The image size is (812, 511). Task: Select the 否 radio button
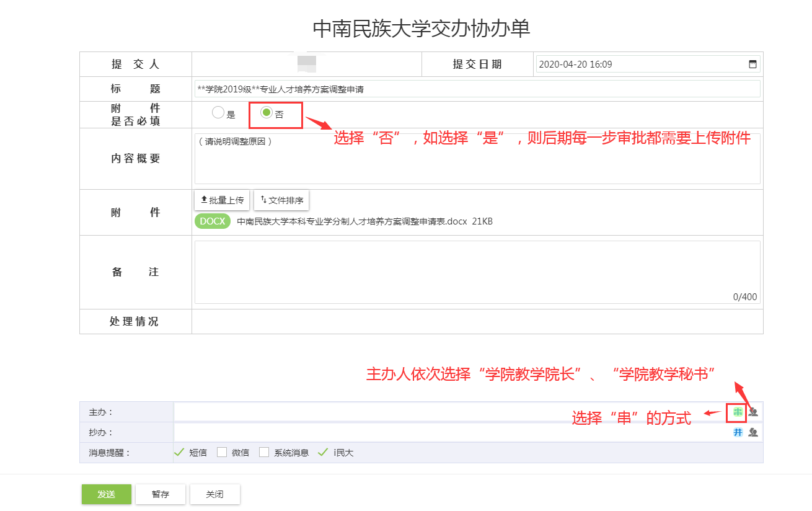[266, 113]
